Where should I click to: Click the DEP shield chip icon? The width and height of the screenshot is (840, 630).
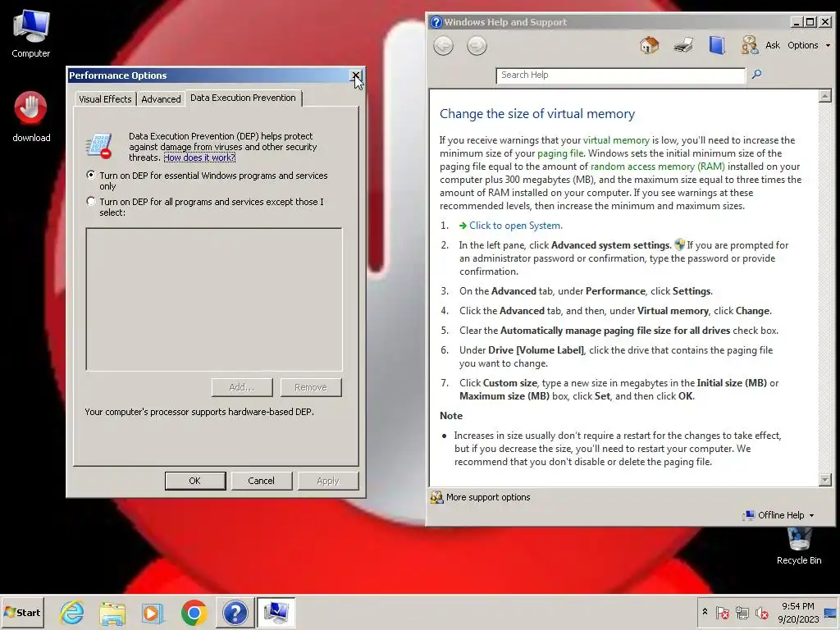click(98, 146)
